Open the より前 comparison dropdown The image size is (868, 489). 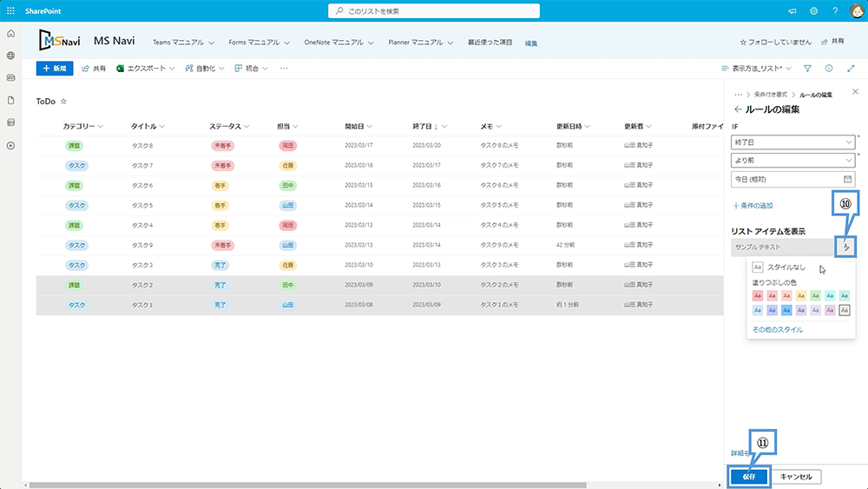click(792, 160)
